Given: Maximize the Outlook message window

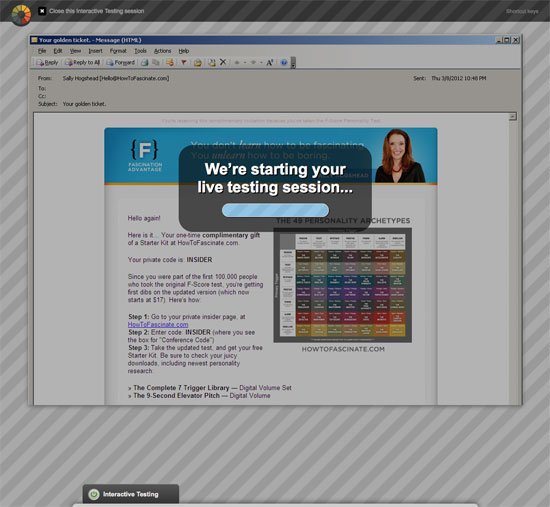Looking at the screenshot, I should tap(507, 40).
